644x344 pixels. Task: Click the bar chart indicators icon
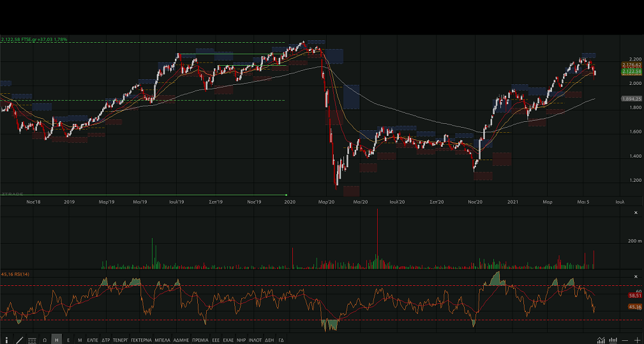tap(613, 340)
